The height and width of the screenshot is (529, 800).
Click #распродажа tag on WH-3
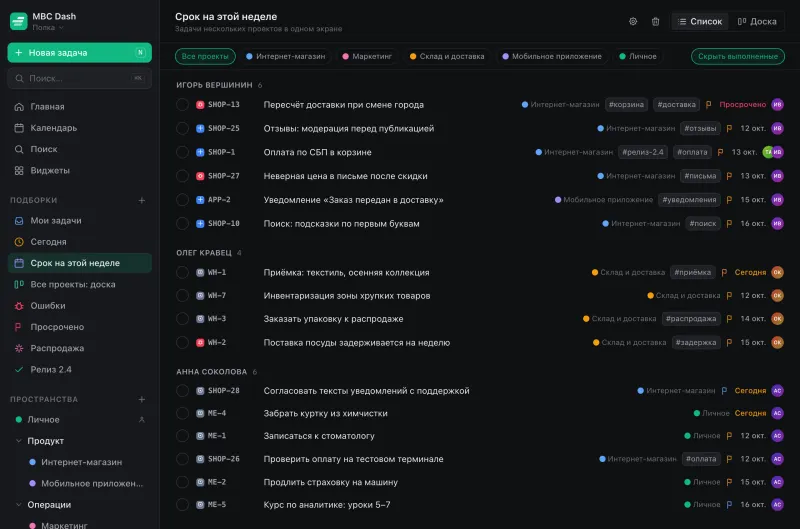tap(691, 319)
